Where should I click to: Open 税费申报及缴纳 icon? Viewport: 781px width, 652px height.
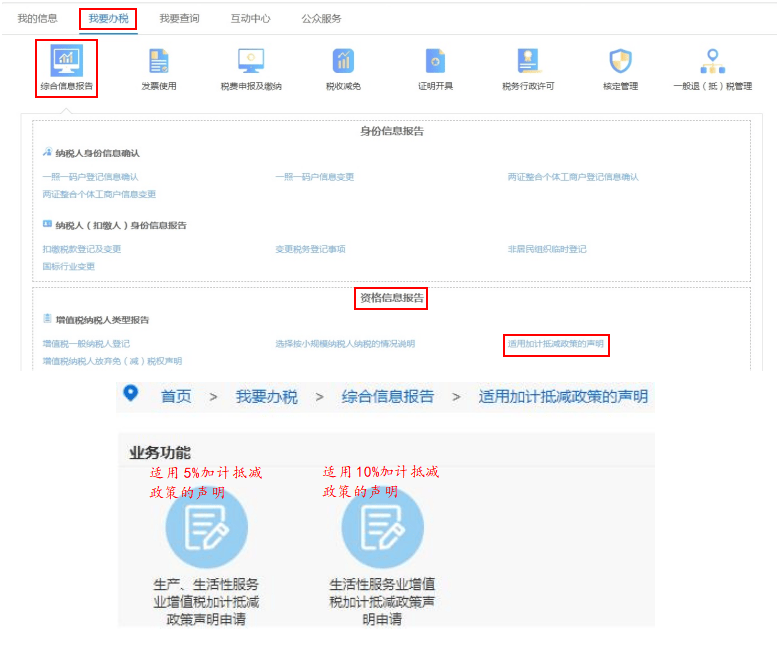pos(251,62)
